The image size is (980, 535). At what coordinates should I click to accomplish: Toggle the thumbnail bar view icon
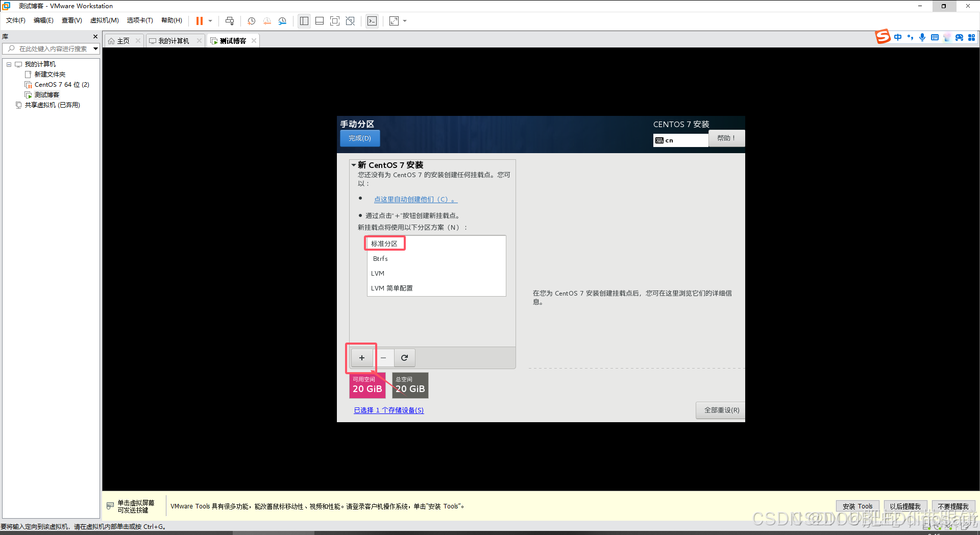[x=320, y=21]
